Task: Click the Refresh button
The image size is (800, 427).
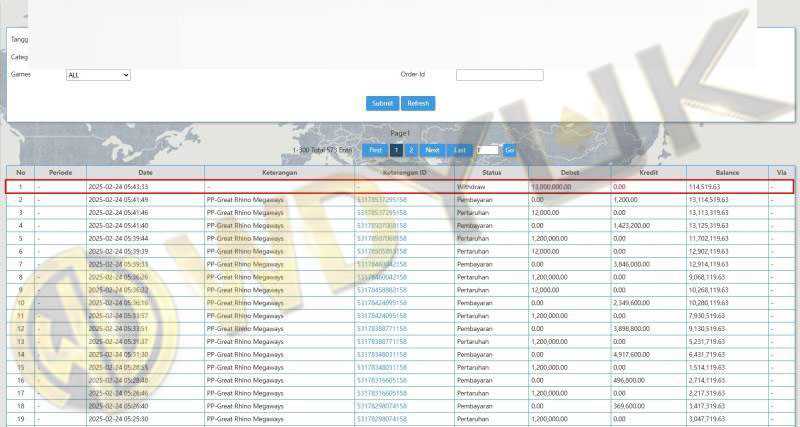Action: coord(418,103)
